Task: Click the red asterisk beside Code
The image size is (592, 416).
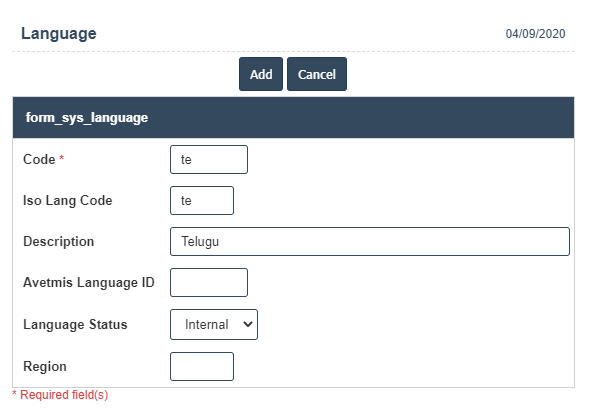Action: click(62, 157)
